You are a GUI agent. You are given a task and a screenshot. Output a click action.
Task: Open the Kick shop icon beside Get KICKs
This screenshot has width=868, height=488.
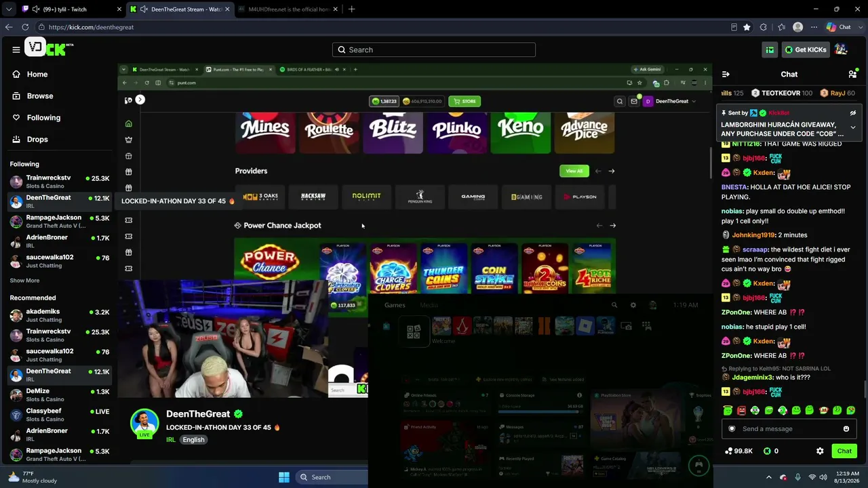pos(770,49)
